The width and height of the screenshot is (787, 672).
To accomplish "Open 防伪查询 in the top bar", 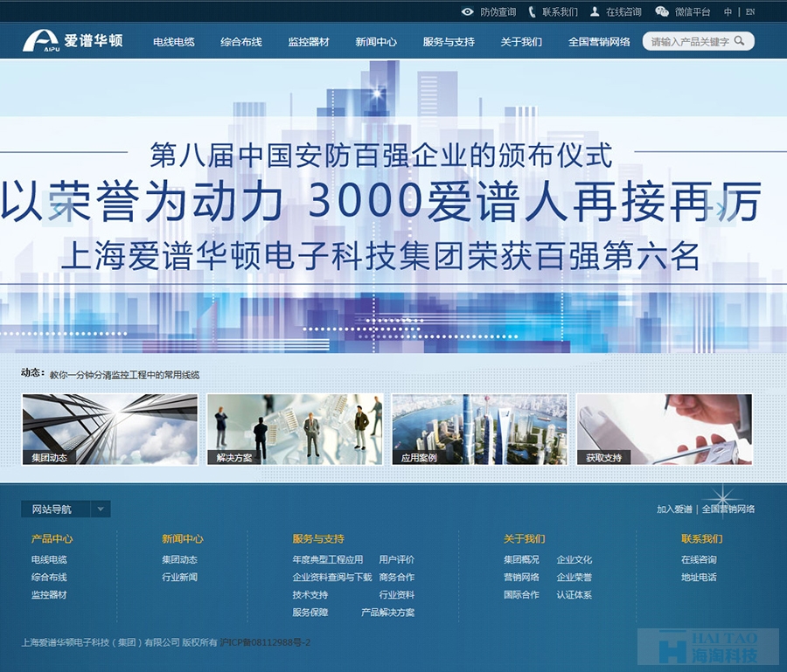I will click(x=498, y=12).
